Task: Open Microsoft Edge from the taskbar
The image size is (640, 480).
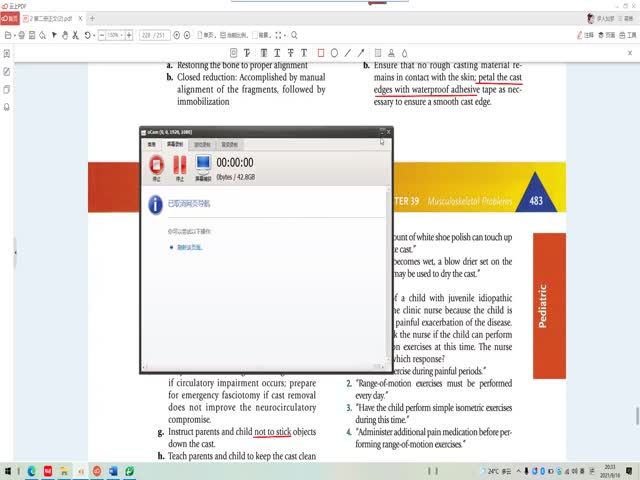Action: tap(31, 471)
